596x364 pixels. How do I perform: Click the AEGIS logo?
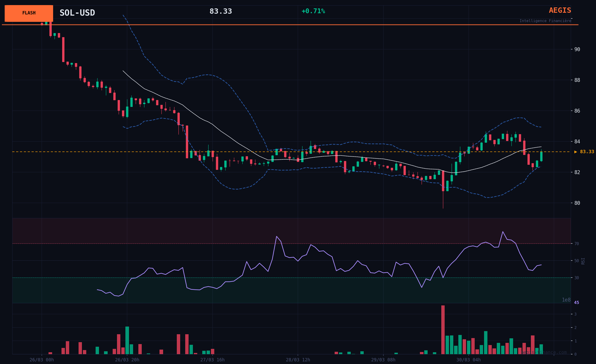(560, 10)
